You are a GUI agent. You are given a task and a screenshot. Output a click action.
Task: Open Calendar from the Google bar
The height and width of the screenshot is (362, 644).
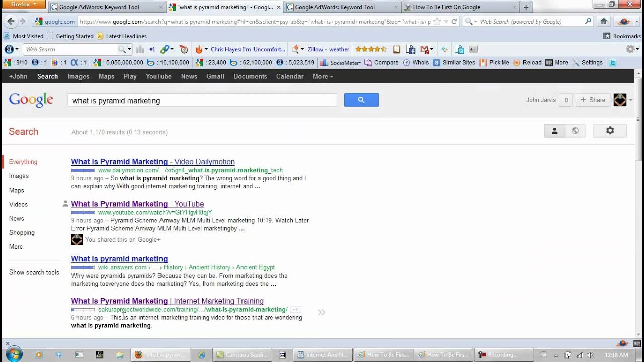(x=290, y=76)
